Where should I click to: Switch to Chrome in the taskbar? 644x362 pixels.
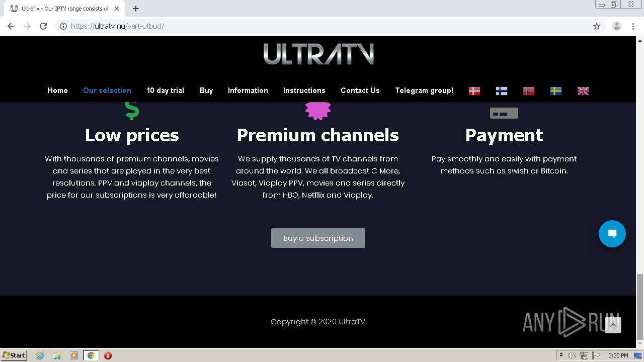click(x=91, y=355)
